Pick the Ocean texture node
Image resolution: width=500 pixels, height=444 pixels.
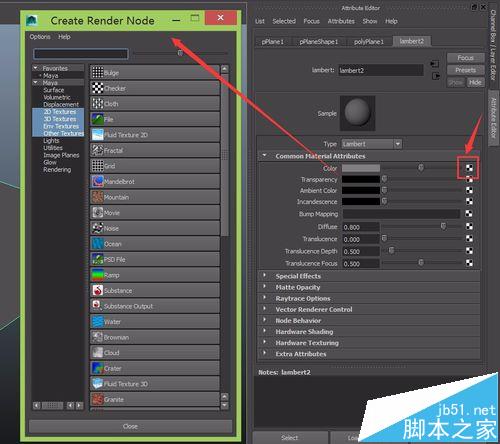pyautogui.click(x=155, y=244)
